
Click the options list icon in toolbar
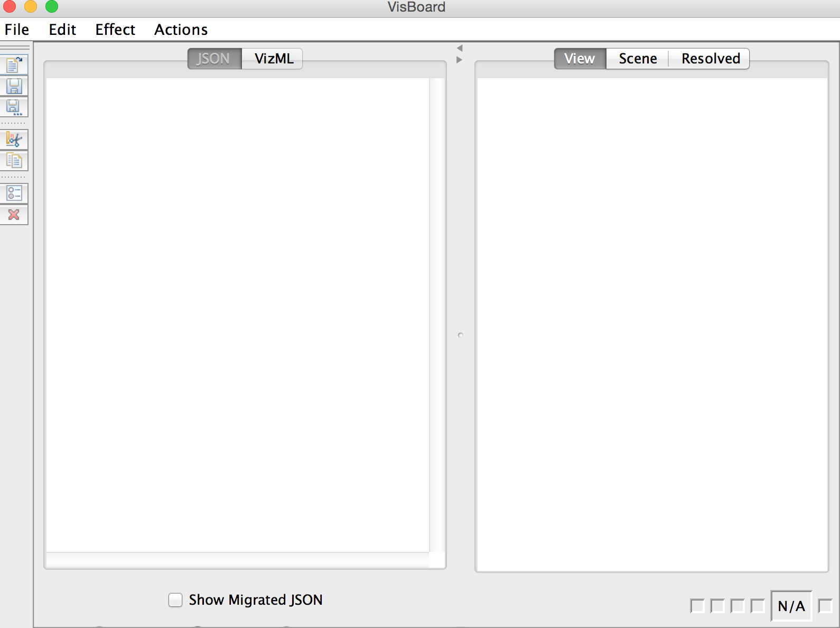pyautogui.click(x=14, y=193)
